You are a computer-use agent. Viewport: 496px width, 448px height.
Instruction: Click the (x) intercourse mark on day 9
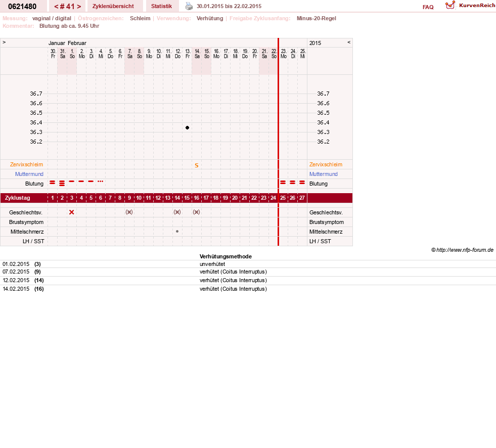pyautogui.click(x=129, y=212)
